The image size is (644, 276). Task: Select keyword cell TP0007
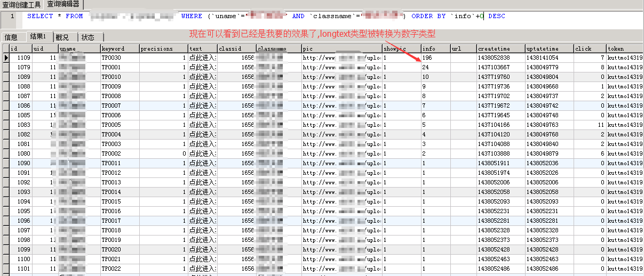pos(120,105)
